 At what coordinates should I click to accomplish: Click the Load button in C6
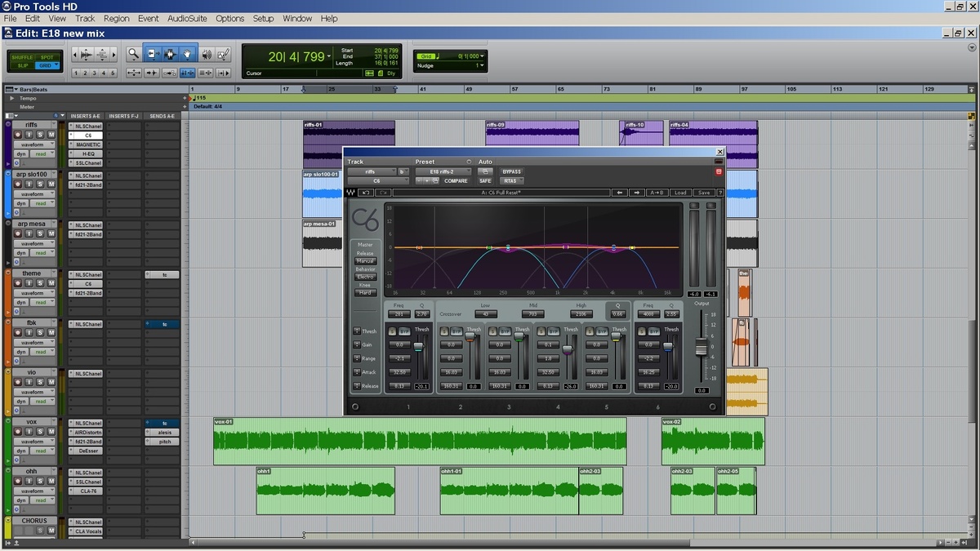click(x=679, y=193)
